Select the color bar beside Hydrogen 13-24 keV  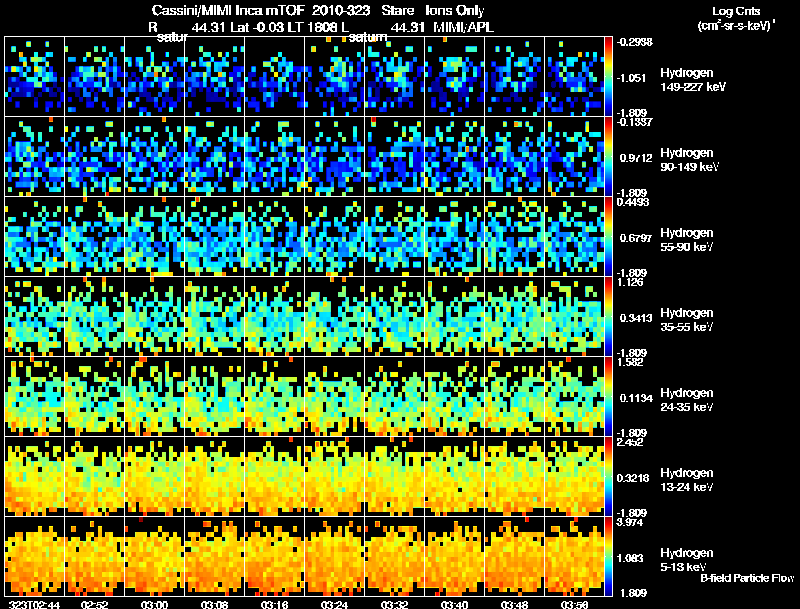[608, 477]
